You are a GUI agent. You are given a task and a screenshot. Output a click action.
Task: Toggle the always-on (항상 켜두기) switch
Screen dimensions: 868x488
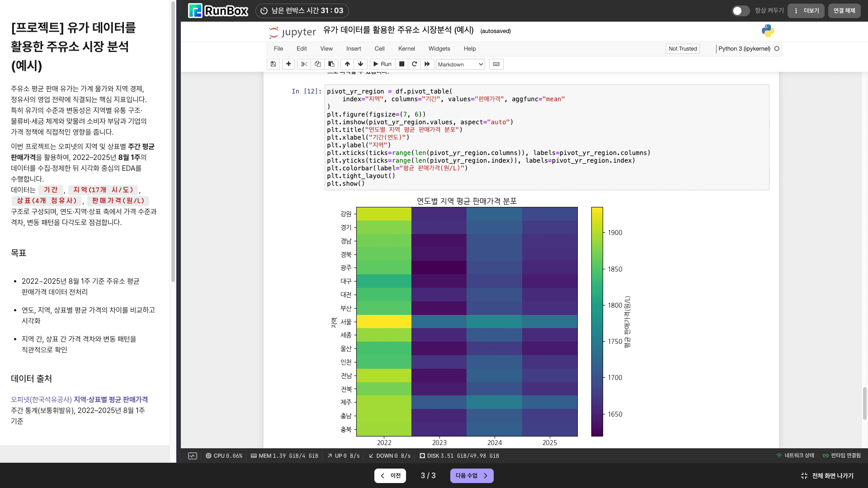pyautogui.click(x=740, y=11)
